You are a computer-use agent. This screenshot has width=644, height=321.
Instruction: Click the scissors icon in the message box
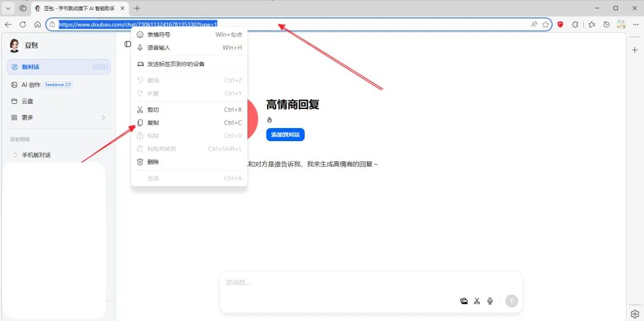[477, 301]
